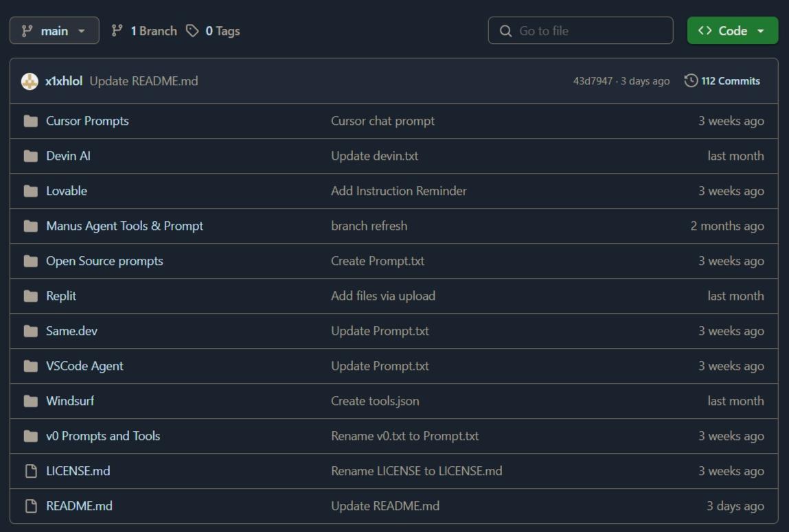Open Rename LICENSE to LICENSE.md commit
Screen dimensions: 789x532
point(417,471)
